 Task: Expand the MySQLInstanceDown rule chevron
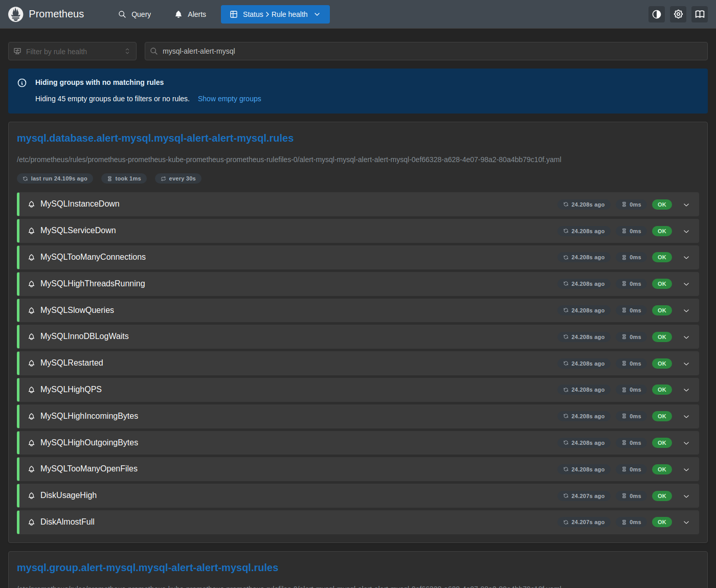(686, 205)
